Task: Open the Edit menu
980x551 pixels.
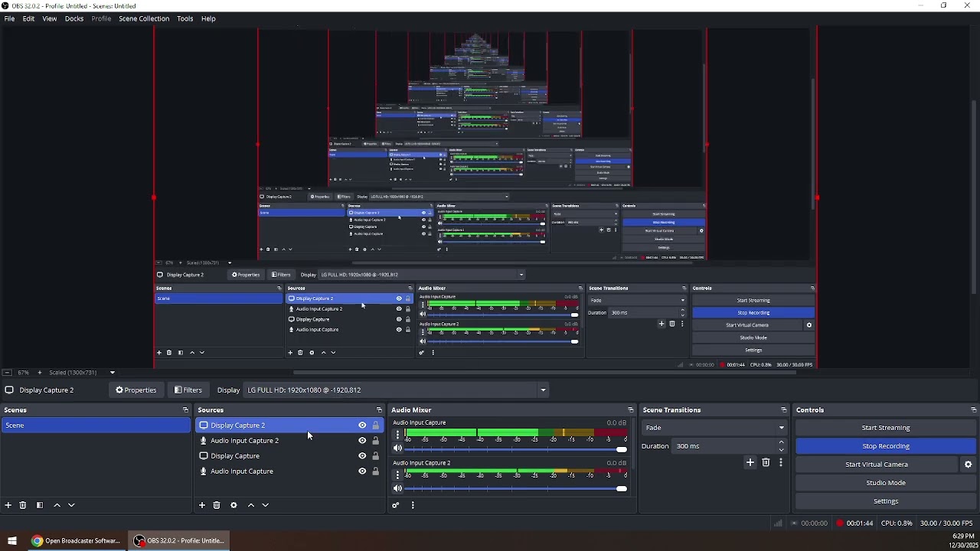Action: pyautogui.click(x=28, y=18)
